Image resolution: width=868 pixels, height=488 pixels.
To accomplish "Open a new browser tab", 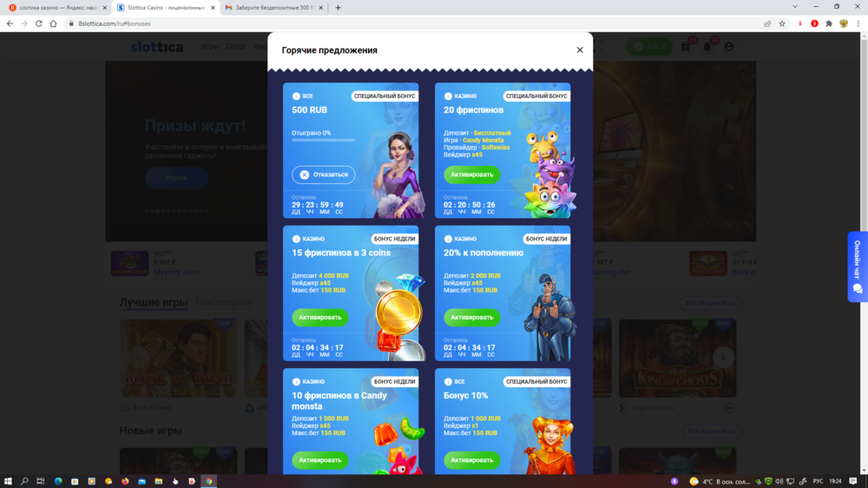I will point(338,8).
